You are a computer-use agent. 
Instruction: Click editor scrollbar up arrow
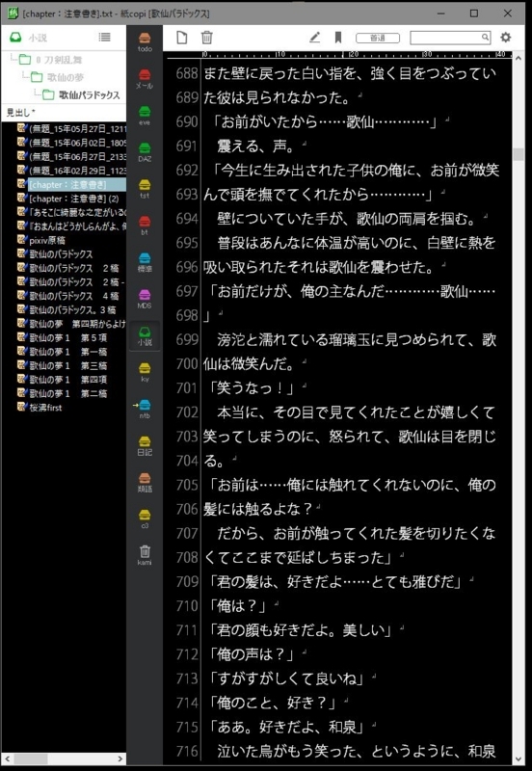[x=519, y=58]
